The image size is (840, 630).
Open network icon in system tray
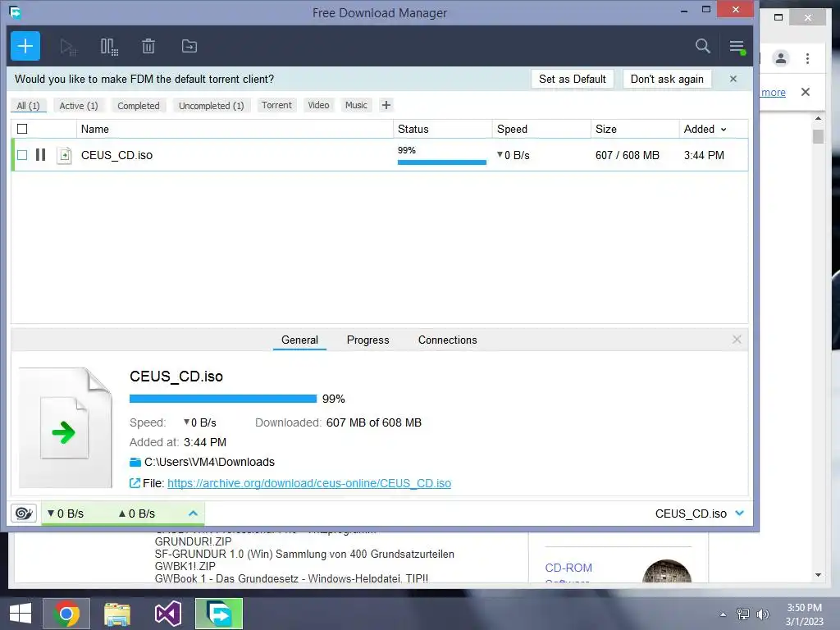click(x=743, y=614)
